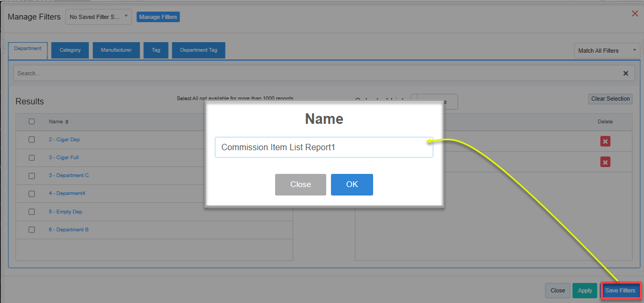Click the Results heading
The height and width of the screenshot is (303, 644).
click(x=30, y=101)
